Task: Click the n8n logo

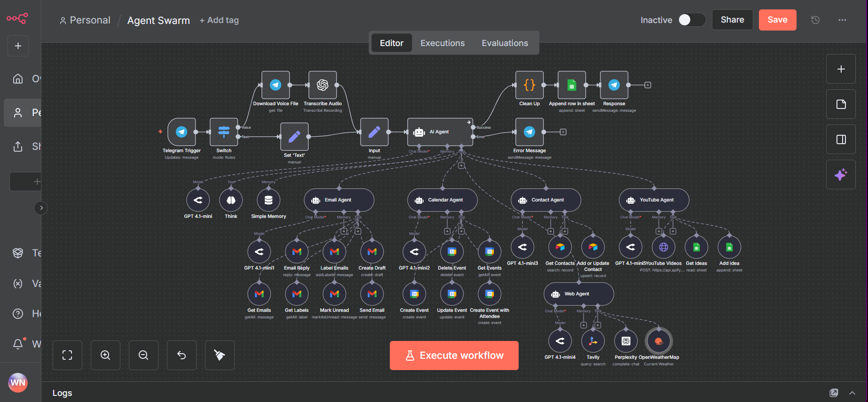Action: (x=17, y=18)
